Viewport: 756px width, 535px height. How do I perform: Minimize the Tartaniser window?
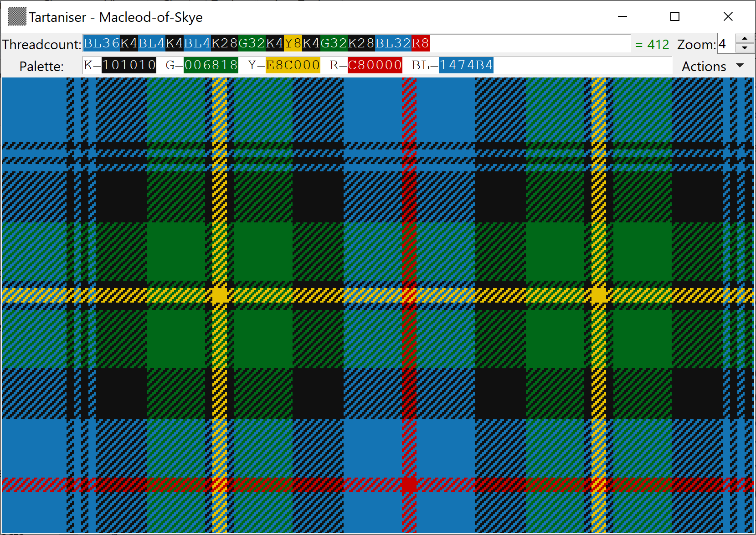622,17
